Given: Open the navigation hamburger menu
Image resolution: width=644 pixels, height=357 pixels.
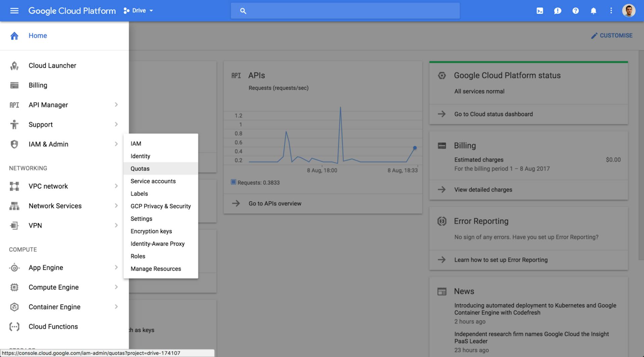Looking at the screenshot, I should coord(14,10).
